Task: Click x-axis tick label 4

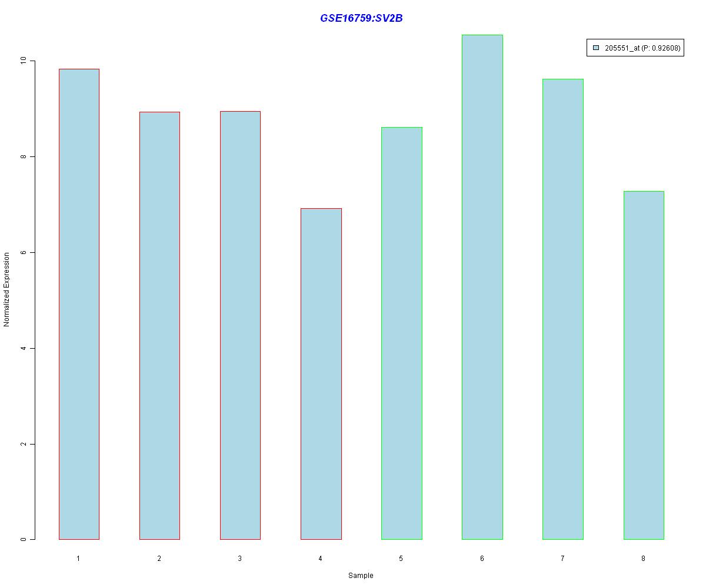Action: click(x=320, y=558)
